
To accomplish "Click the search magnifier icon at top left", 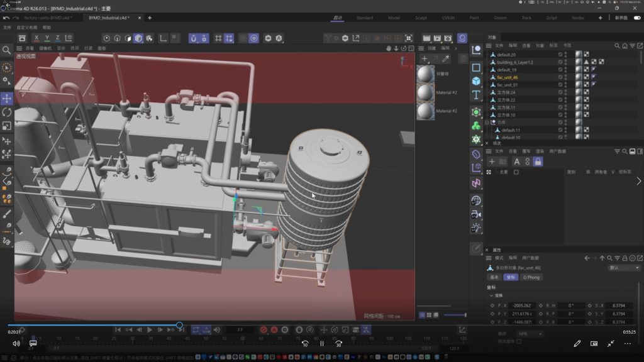I will tap(7, 50).
